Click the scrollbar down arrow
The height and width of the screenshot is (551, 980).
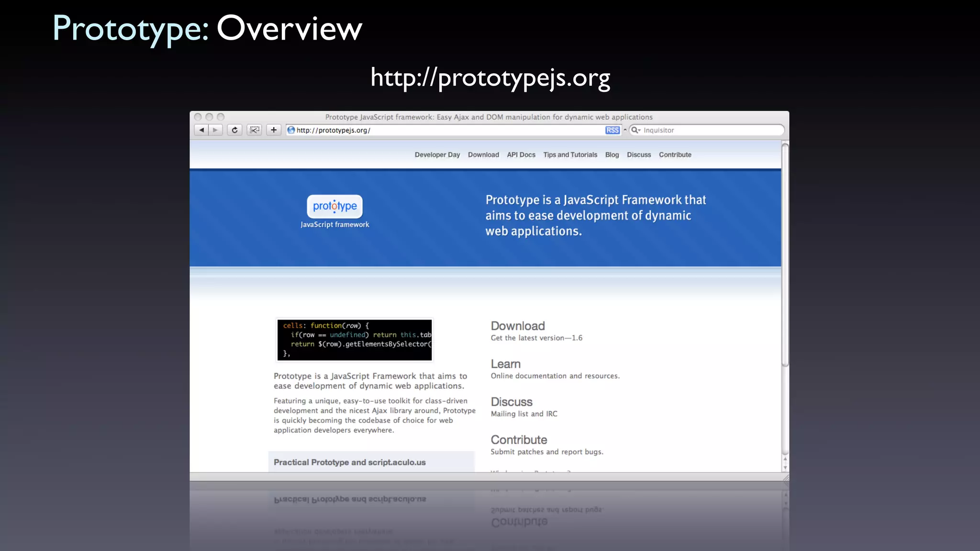point(785,467)
